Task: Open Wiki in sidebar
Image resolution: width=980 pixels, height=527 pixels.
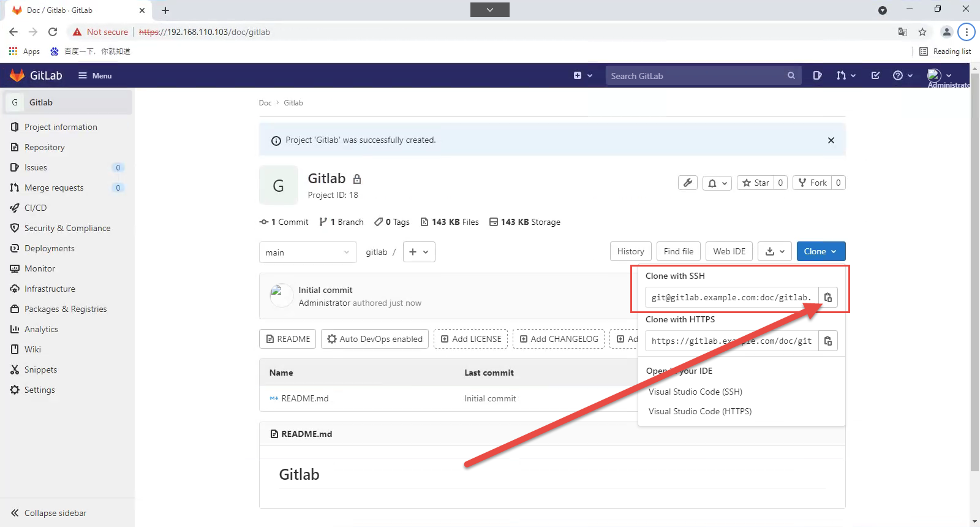Action: (x=66, y=349)
